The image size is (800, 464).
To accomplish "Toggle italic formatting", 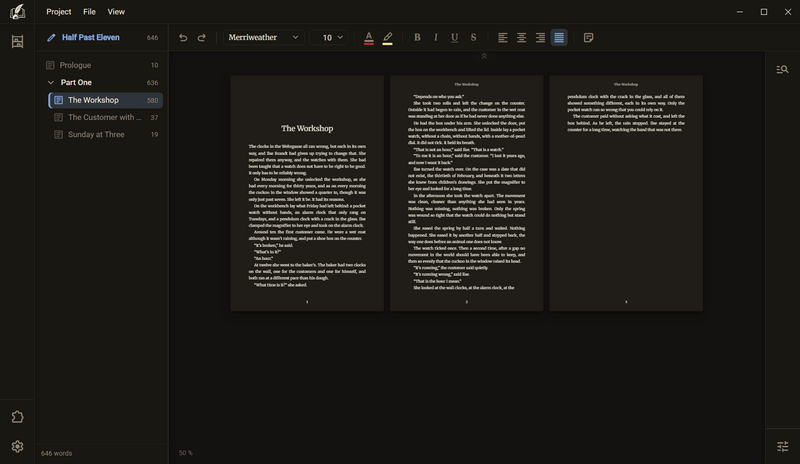I will 436,38.
